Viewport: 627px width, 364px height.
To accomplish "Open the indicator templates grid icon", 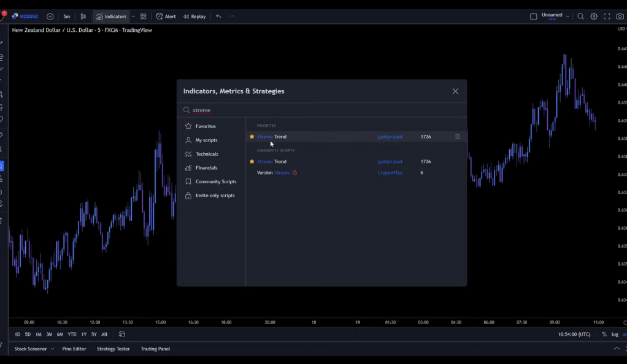I will tap(144, 17).
